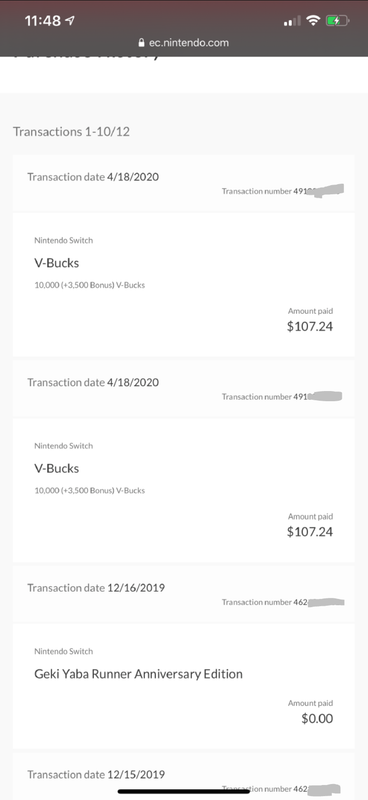This screenshot has height=800, width=368.
Task: Open the second 4/18/2020 transaction header
Action: [184, 389]
